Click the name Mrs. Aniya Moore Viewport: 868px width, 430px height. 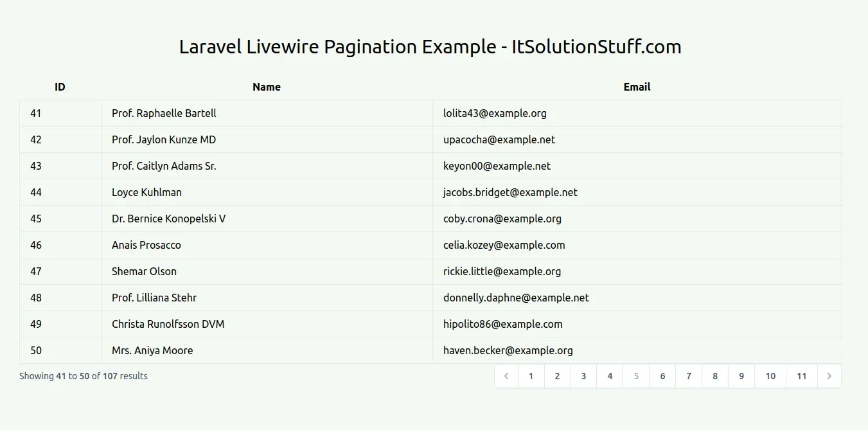[x=152, y=350]
